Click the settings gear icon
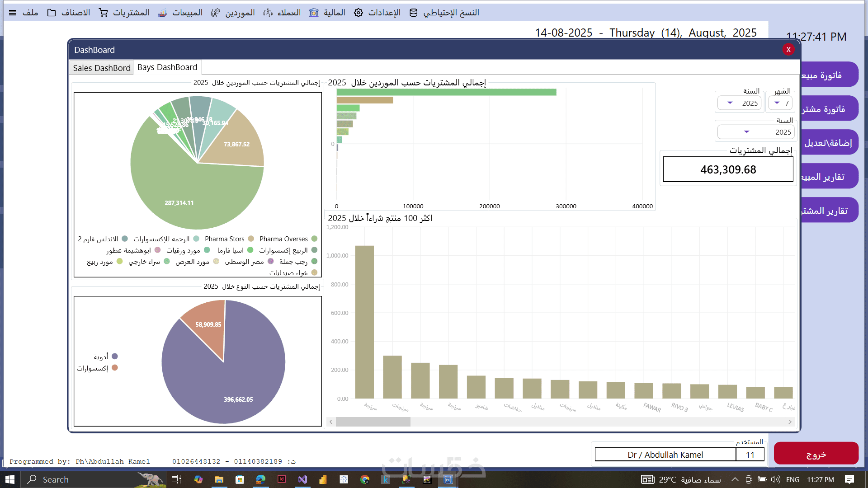 tap(359, 13)
